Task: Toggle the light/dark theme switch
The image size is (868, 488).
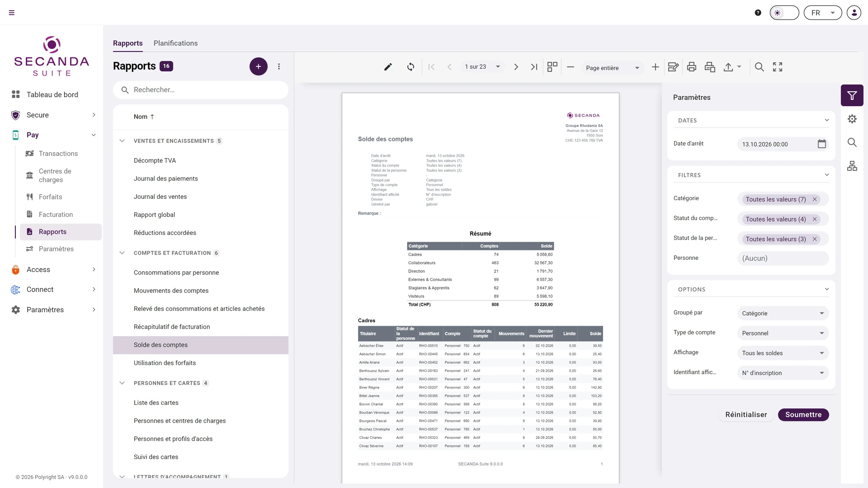Action: click(x=784, y=13)
